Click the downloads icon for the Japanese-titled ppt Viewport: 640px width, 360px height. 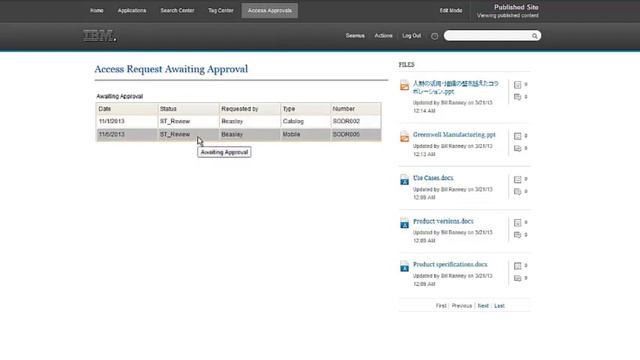click(517, 84)
